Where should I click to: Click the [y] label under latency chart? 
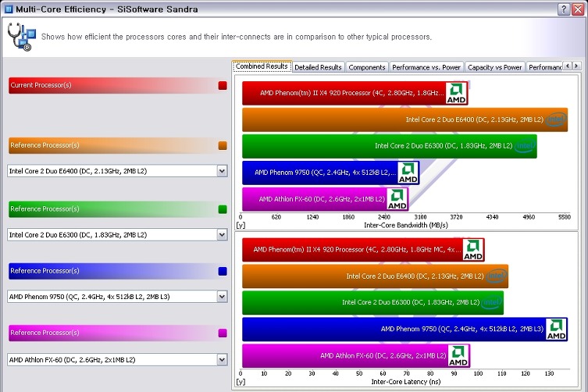tap(241, 382)
